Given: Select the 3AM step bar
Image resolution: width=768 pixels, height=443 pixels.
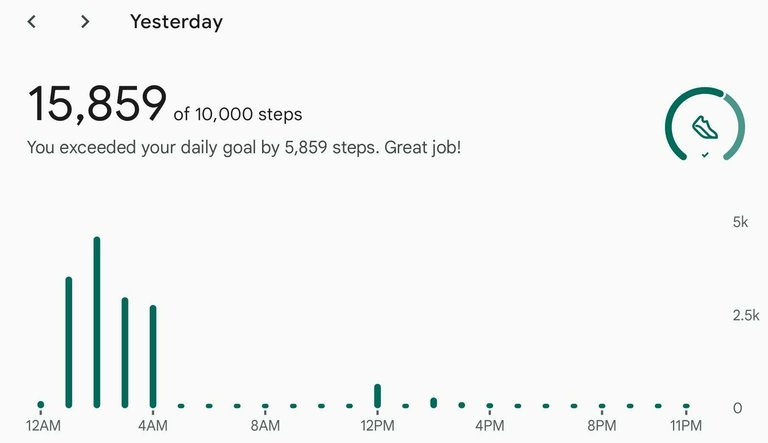Looking at the screenshot, I should [125, 352].
